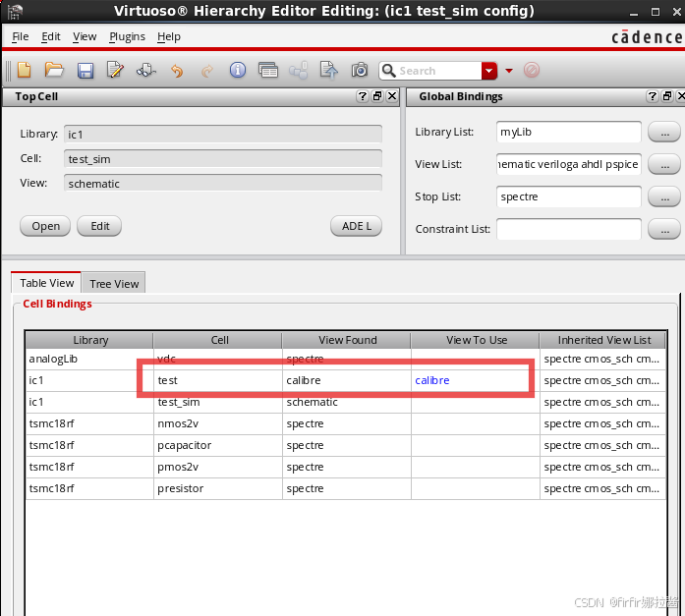Open the Plugins menu
This screenshot has width=685, height=616.
pos(127,36)
